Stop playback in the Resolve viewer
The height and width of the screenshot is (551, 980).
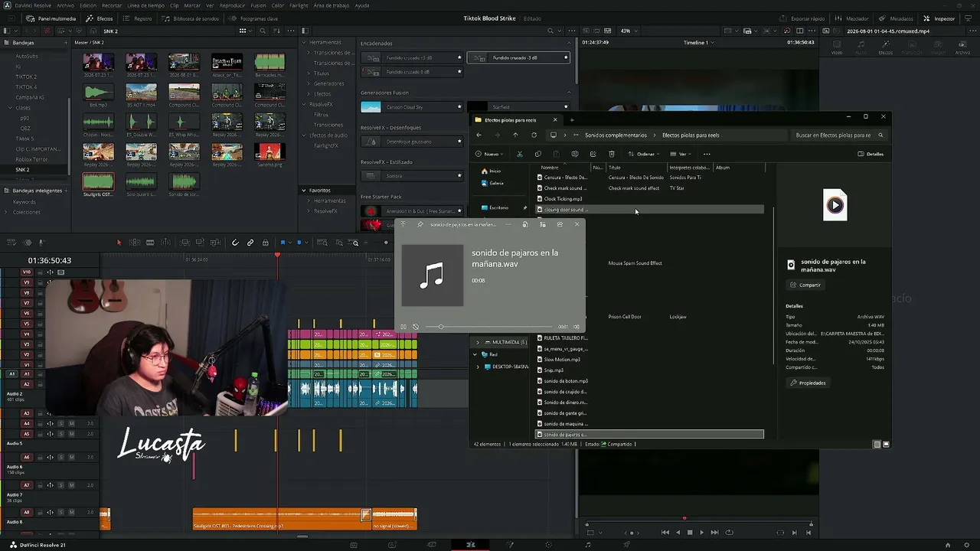click(x=690, y=533)
